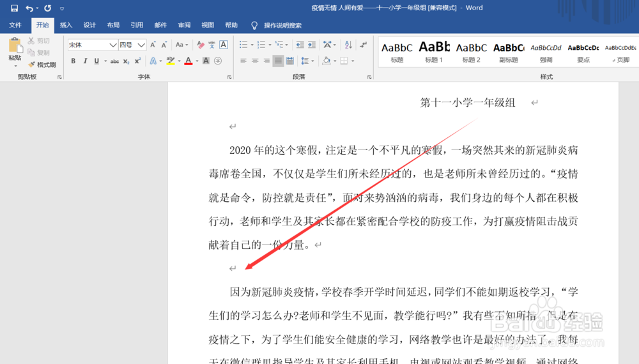
Task: Click the 粘贴 paste button
Action: [15, 52]
